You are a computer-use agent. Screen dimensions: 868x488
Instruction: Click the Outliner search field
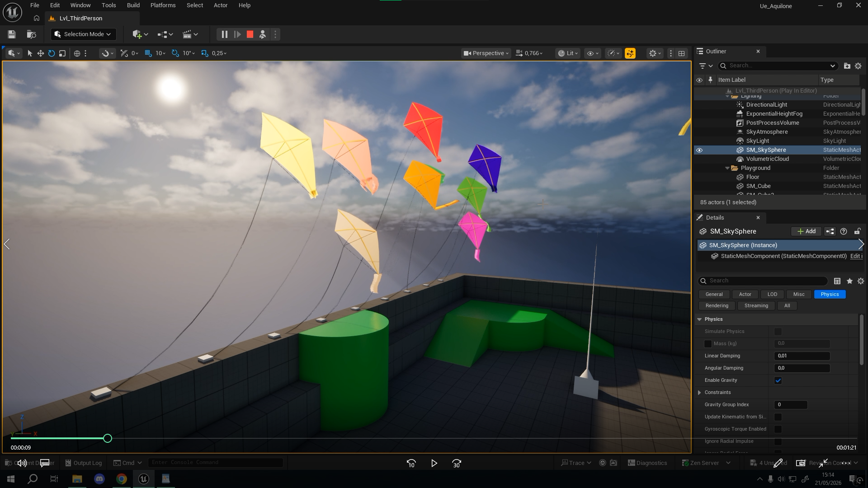[x=778, y=66]
